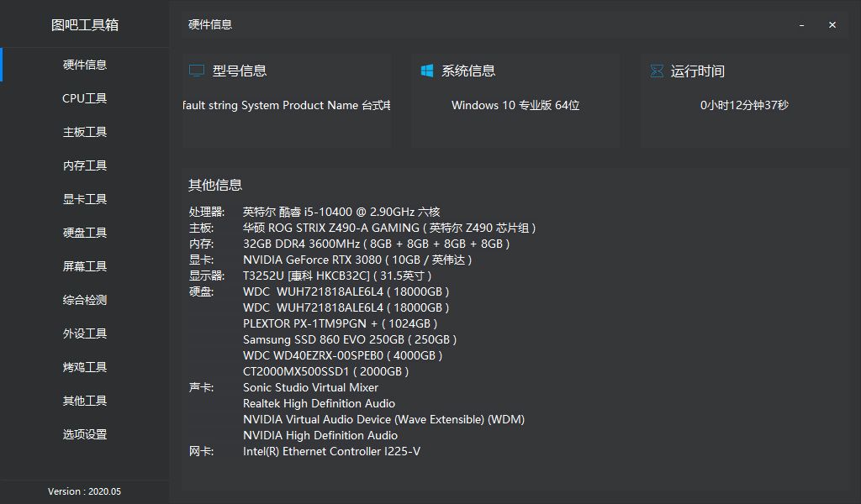This screenshot has width=861, height=504.
Task: Click the monitor icon beside 型号信息
Action: [197, 71]
